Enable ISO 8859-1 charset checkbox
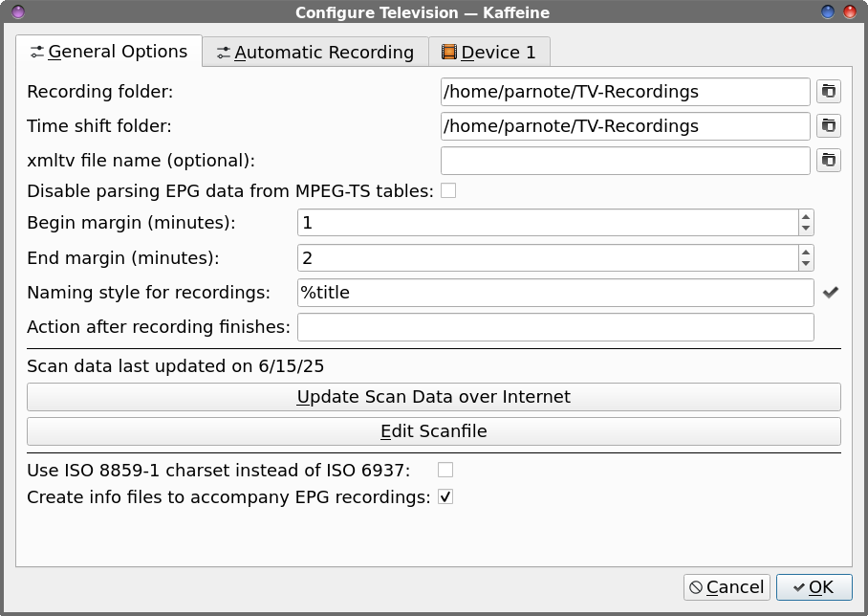The height and width of the screenshot is (616, 868). 445,470
